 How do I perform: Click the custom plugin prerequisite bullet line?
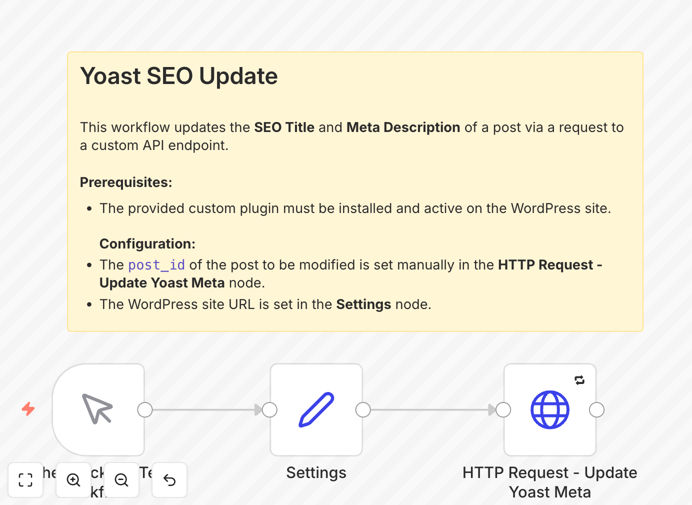point(355,208)
